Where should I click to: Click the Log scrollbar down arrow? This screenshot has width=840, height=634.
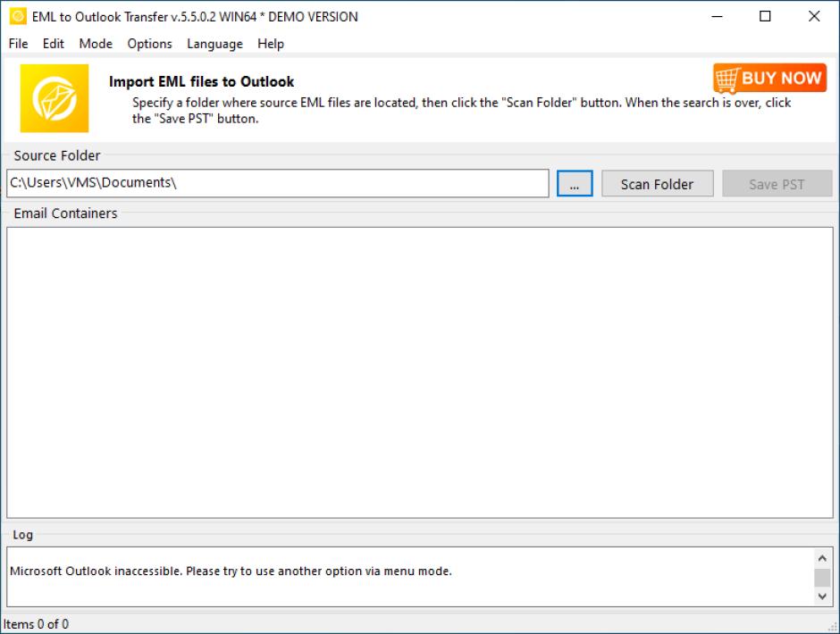click(x=822, y=596)
